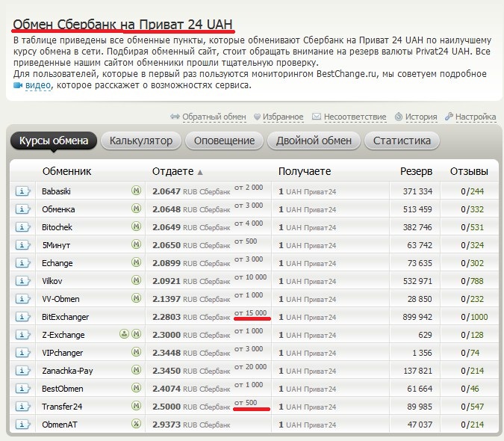The image size is (504, 441).
Task: Click the M badge next to Z-Exchange
Action: pyautogui.click(x=137, y=334)
